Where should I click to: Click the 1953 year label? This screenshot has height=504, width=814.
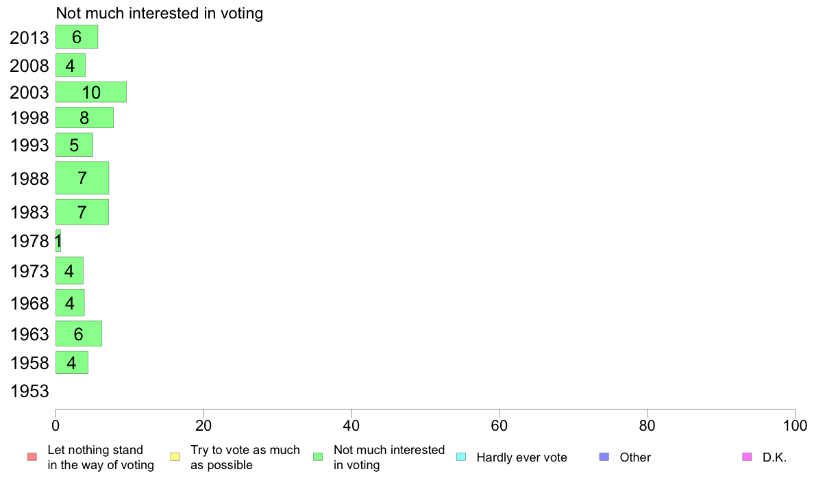(x=29, y=391)
